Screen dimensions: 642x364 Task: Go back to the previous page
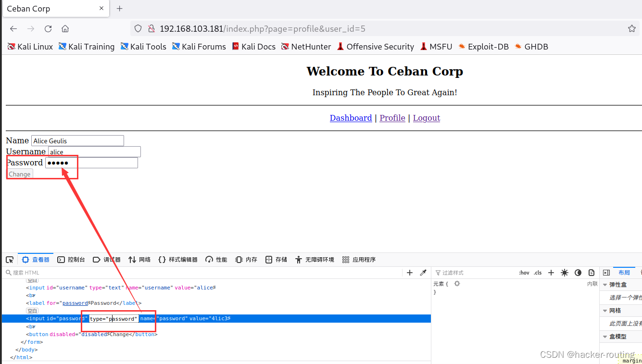click(13, 29)
